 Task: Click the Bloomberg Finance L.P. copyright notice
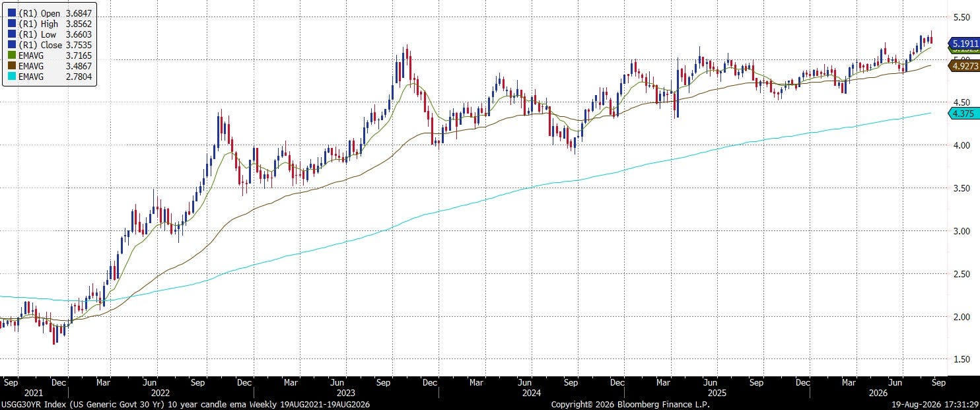(631, 403)
